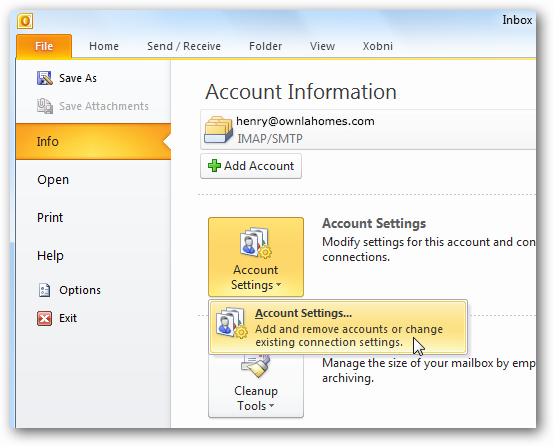
Task: Click the Save Attachments paperclip icon
Action: pyautogui.click(x=45, y=106)
